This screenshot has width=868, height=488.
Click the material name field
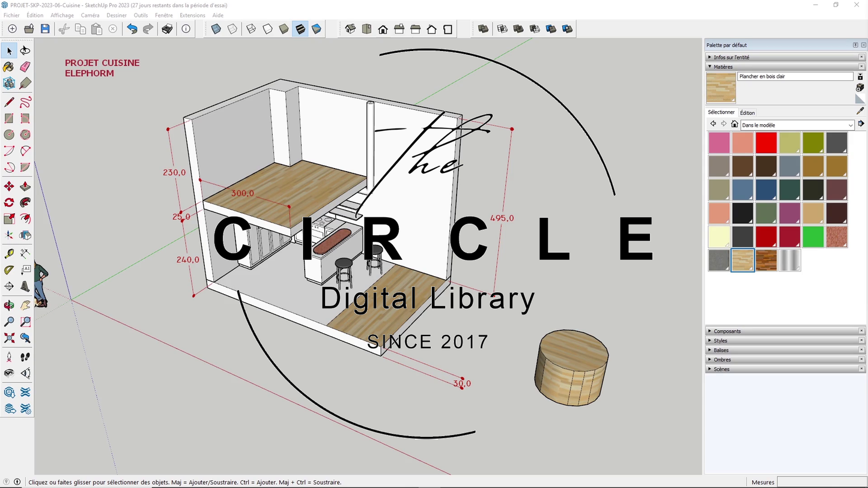[794, 76]
